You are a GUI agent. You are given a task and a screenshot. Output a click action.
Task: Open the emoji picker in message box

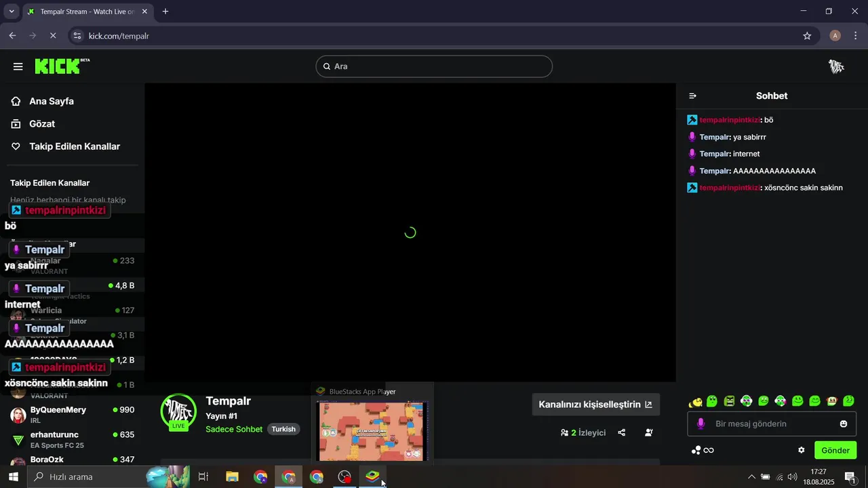pos(844,424)
